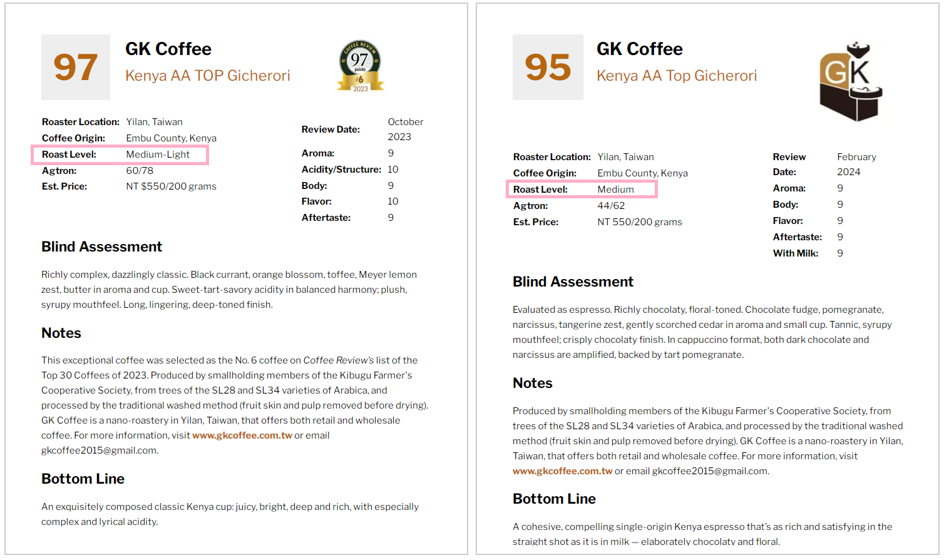Click the Roaster Location label in the 97-point review
Image resolution: width=949 pixels, height=560 pixels.
81,122
